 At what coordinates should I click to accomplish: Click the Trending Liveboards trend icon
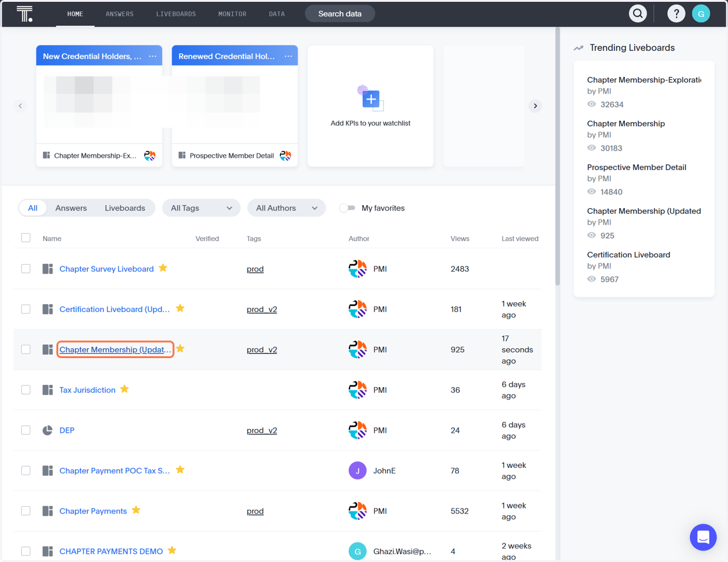click(x=579, y=48)
